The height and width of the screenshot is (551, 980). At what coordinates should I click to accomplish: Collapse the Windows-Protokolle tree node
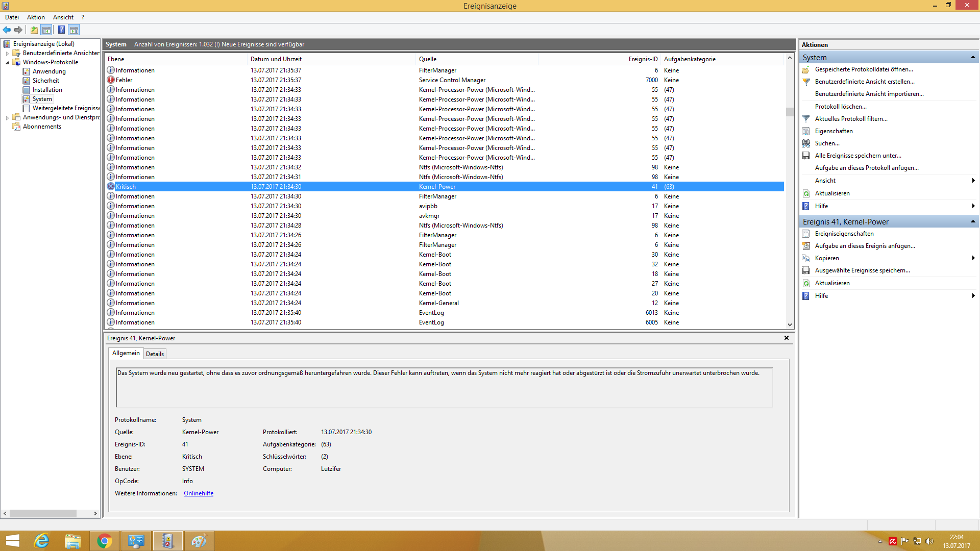7,62
